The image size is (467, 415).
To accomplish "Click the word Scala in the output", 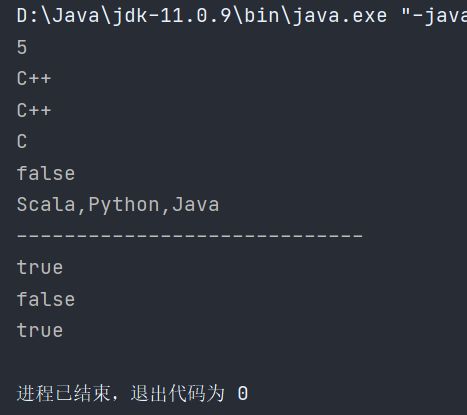I will (46, 204).
